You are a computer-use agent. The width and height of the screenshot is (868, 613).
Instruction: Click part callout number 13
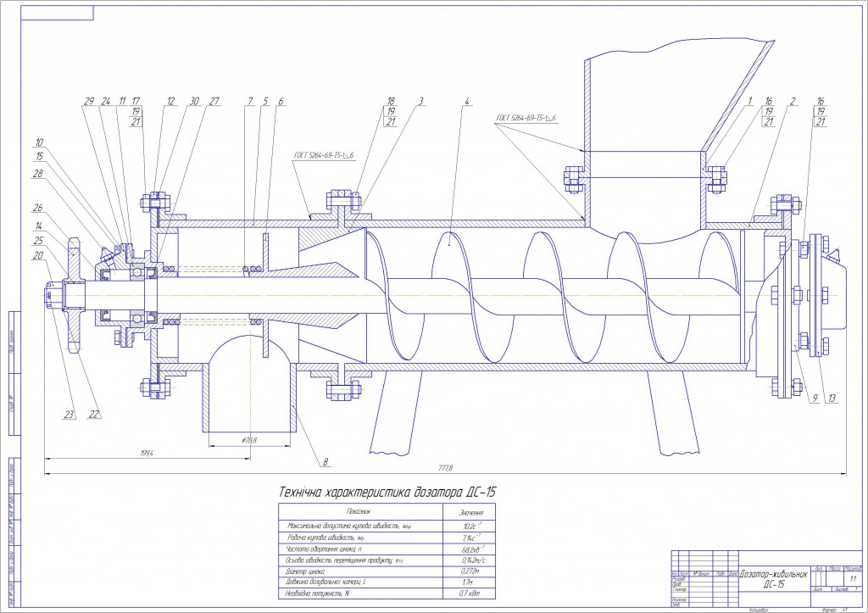point(832,398)
